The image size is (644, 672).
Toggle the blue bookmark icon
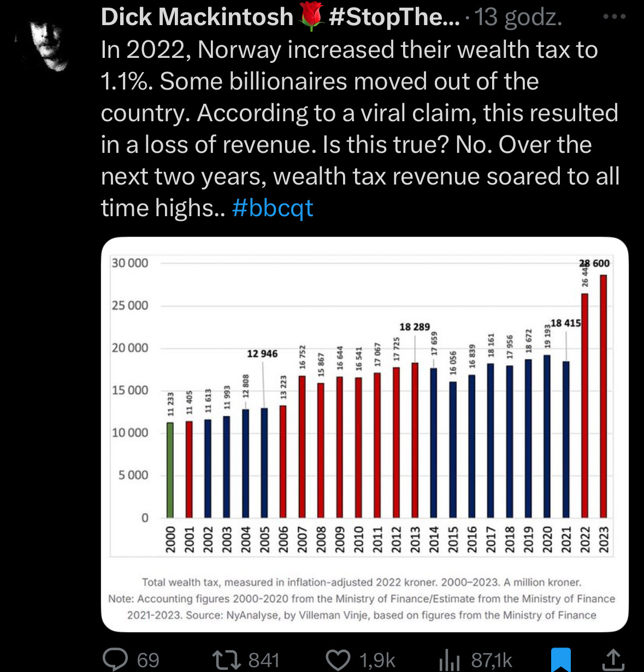click(561, 659)
